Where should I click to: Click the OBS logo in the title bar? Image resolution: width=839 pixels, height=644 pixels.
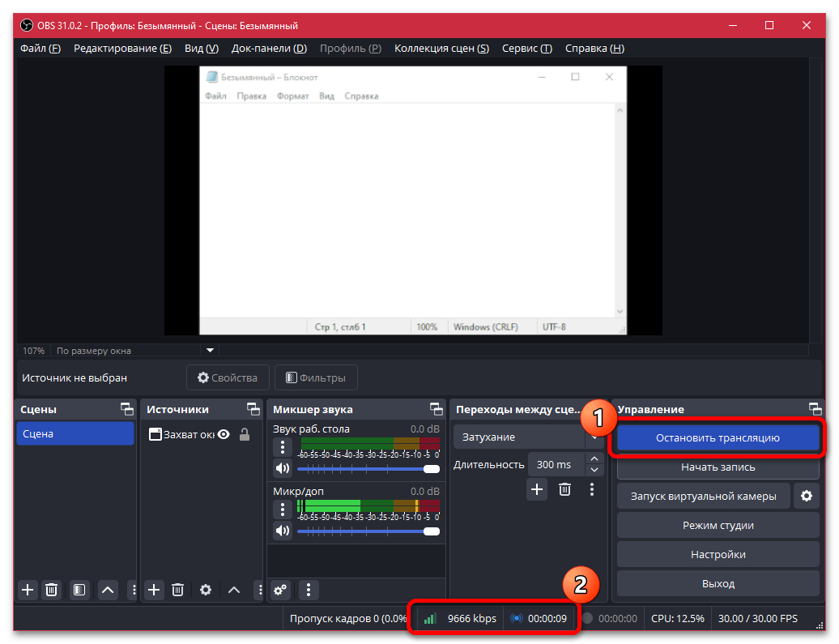26,26
